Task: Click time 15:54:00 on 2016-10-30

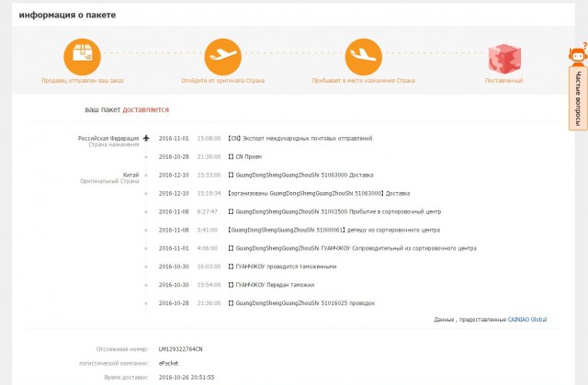Action: coord(209,285)
